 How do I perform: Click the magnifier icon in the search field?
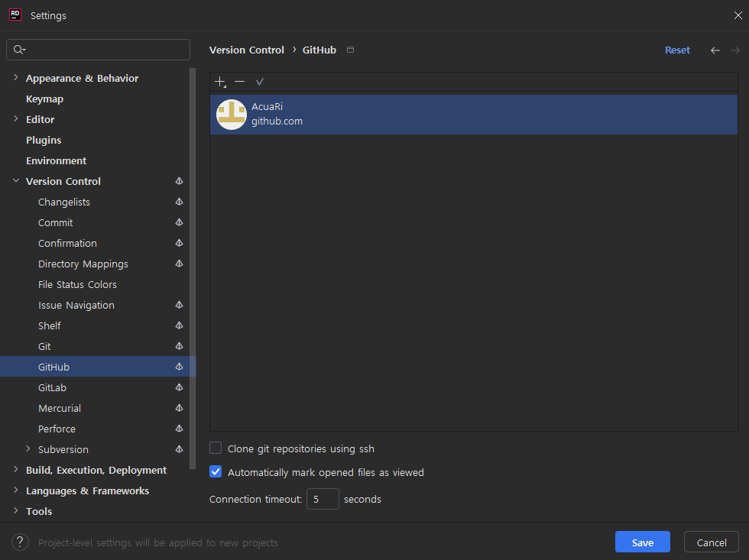click(18, 49)
